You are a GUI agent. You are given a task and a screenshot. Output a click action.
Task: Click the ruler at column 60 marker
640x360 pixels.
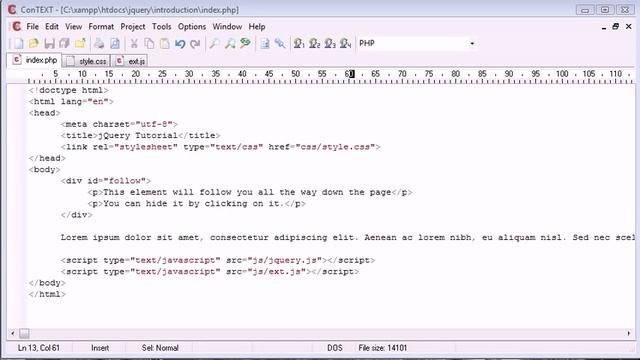pos(349,74)
